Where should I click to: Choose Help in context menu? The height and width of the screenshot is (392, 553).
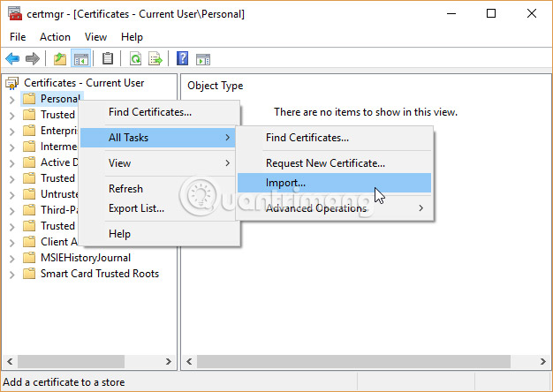(160, 234)
